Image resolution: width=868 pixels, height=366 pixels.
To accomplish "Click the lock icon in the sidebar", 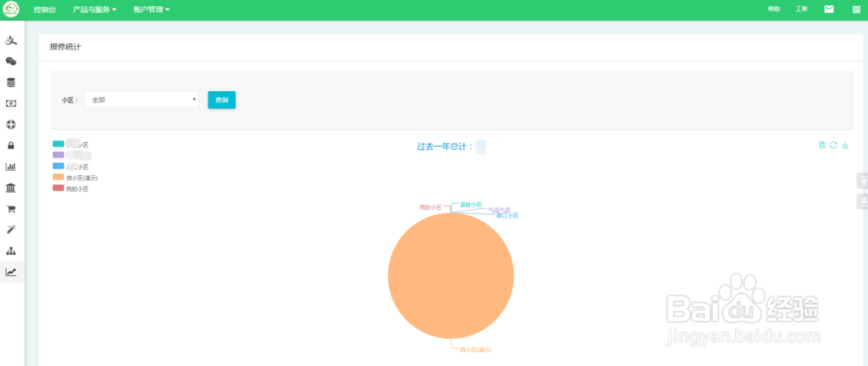I will pos(10,146).
